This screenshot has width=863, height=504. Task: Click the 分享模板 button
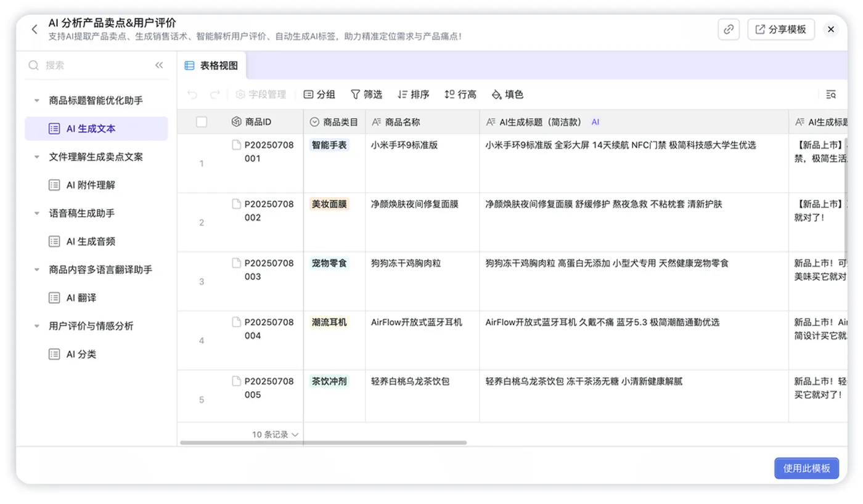(781, 29)
